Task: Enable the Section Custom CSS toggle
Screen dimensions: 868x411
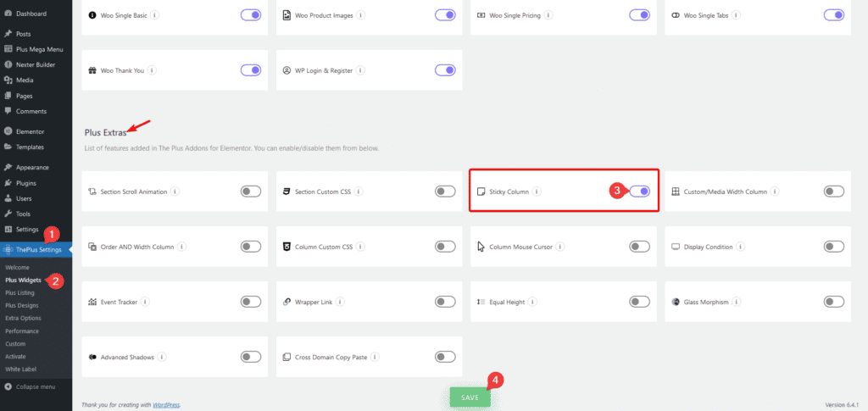Action: (x=445, y=192)
